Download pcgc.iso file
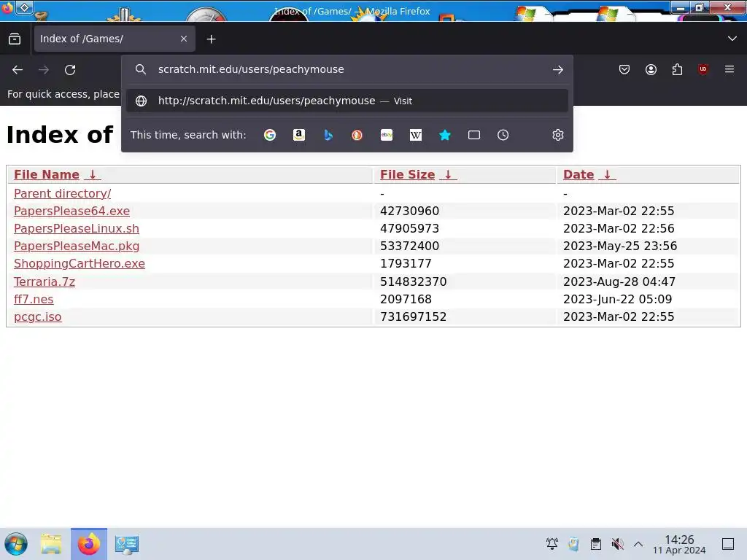This screenshot has height=560, width=747. pos(38,317)
